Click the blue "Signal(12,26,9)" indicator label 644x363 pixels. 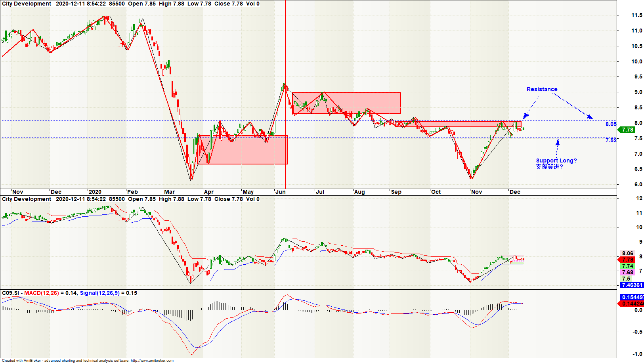coord(99,293)
